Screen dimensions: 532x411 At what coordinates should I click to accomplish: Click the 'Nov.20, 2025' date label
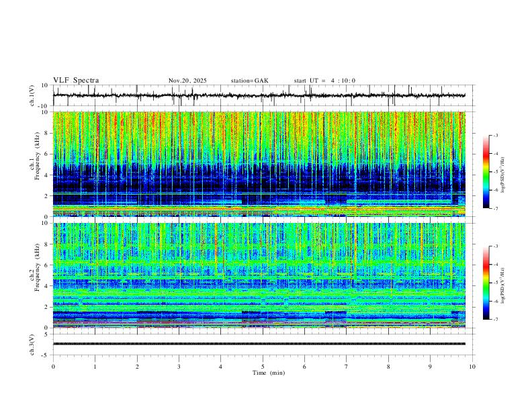187,81
